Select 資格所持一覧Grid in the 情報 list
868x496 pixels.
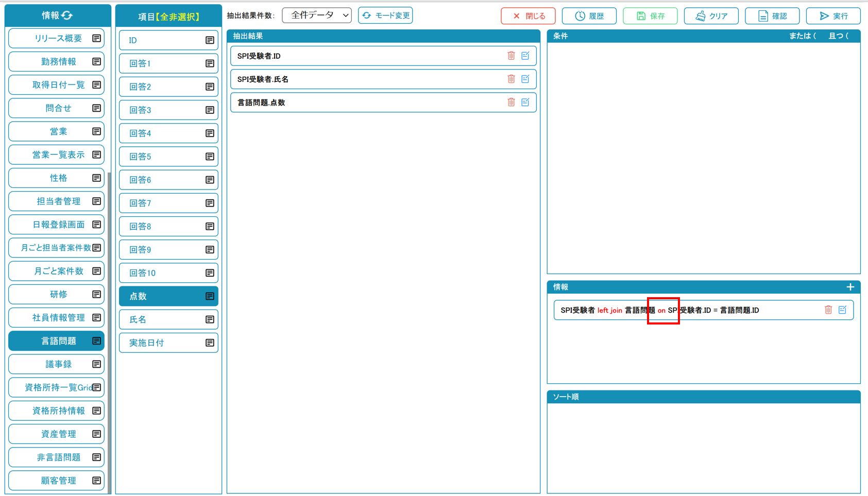(x=56, y=387)
